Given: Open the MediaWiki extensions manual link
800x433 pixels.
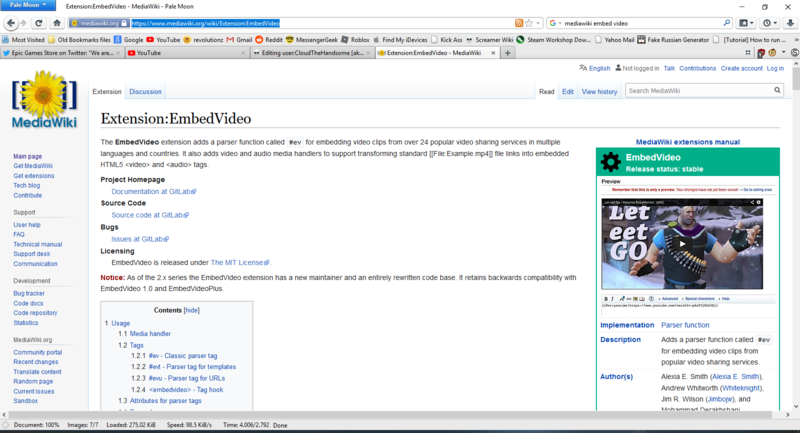Looking at the screenshot, I should pos(687,142).
